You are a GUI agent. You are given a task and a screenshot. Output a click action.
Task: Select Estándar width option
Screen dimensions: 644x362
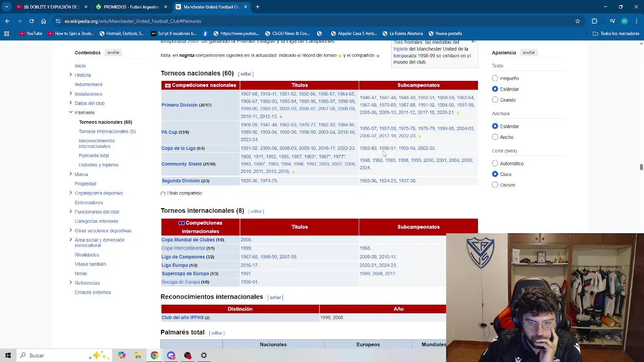click(495, 126)
